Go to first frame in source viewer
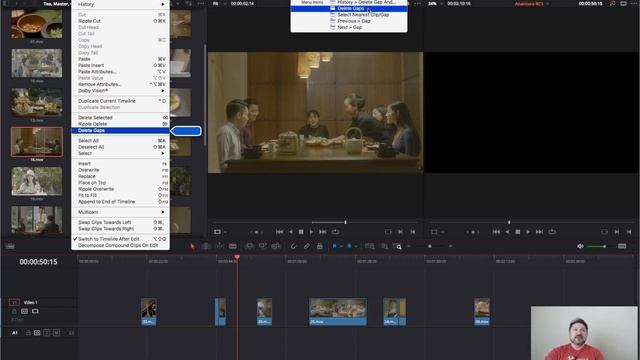This screenshot has width=640, height=360. click(x=280, y=232)
